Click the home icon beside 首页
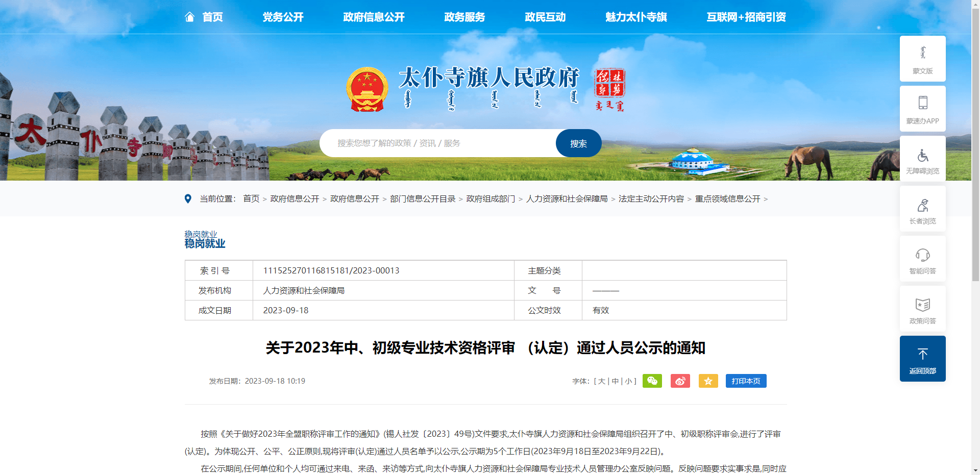This screenshot has height=475, width=980. click(x=190, y=16)
